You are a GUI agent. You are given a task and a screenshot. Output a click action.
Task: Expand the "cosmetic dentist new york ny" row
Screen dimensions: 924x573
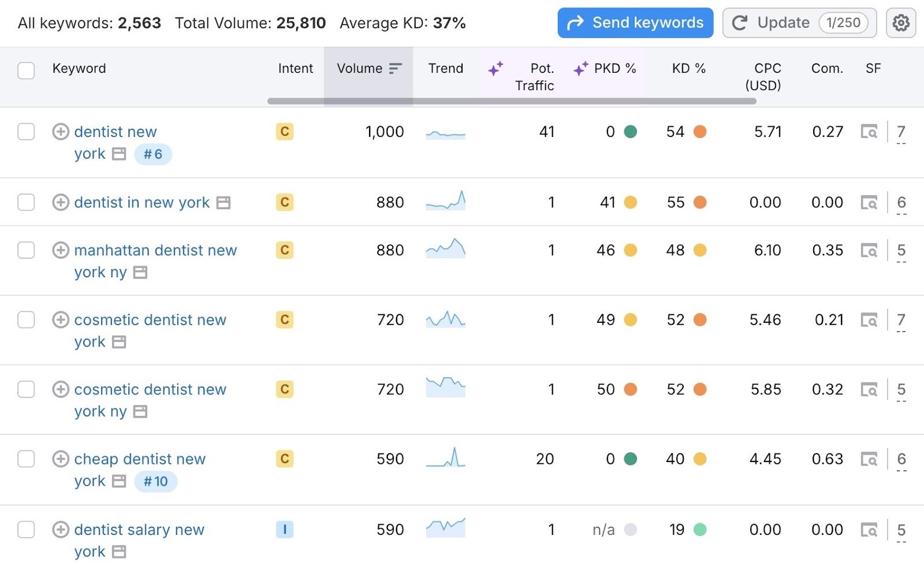coord(60,389)
